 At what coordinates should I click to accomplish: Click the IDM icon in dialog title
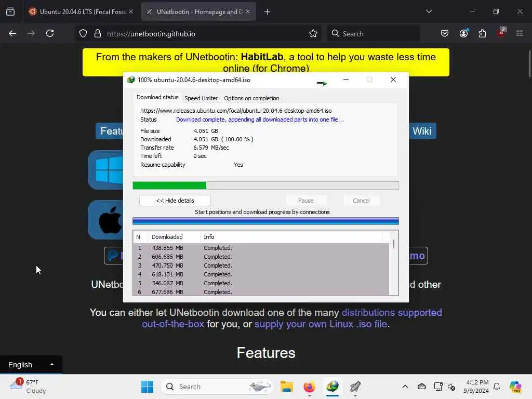tap(130, 80)
